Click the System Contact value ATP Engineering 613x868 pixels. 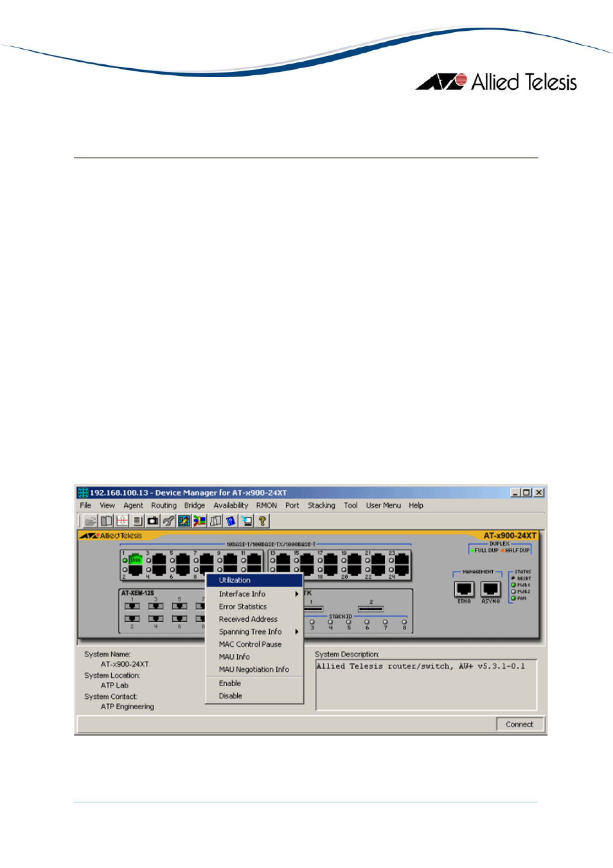coord(127,707)
